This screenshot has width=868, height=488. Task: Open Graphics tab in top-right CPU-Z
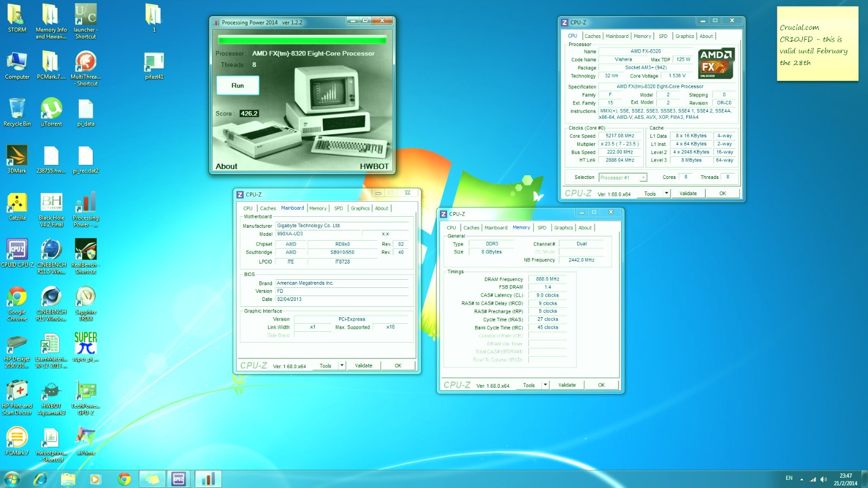(x=685, y=36)
